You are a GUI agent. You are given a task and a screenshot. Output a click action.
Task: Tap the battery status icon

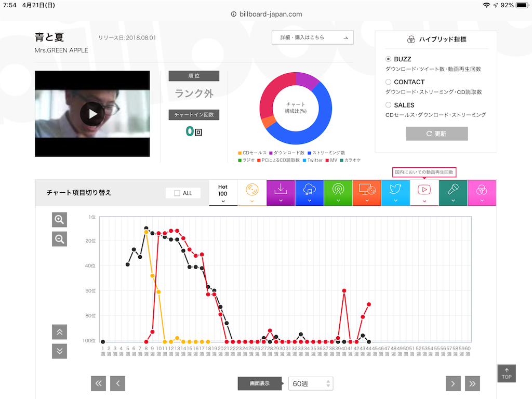523,5
